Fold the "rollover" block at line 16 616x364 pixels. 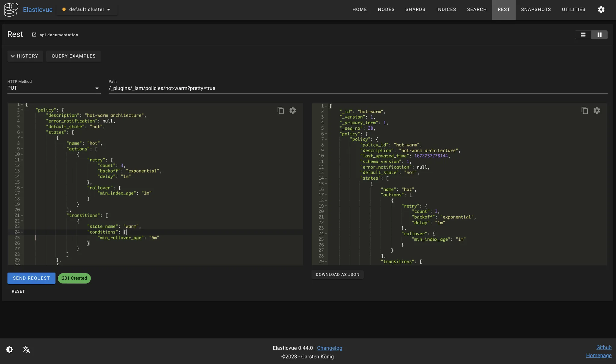22,188
